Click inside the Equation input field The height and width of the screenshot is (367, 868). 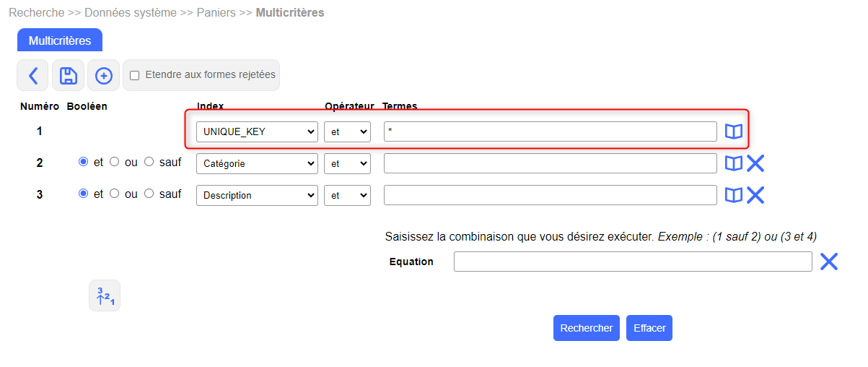click(x=633, y=262)
